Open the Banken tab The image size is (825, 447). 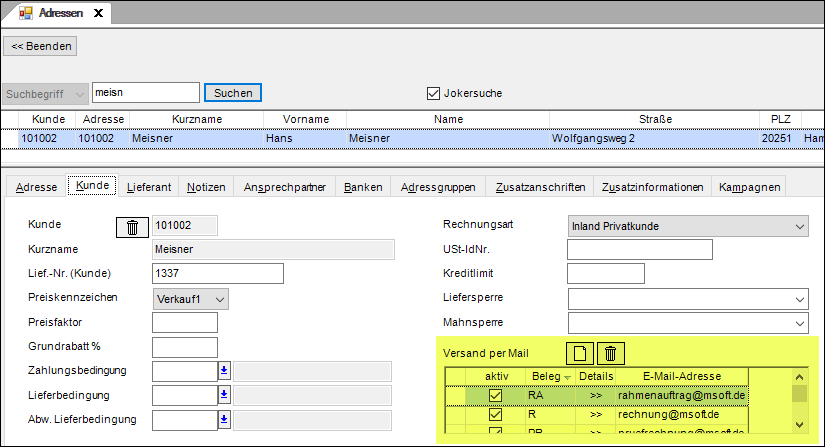coord(363,187)
